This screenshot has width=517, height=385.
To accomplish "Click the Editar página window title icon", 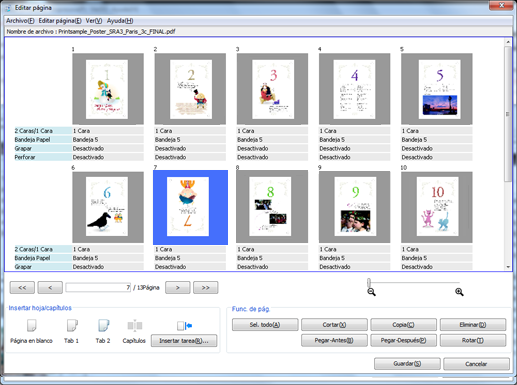I will point(8,8).
